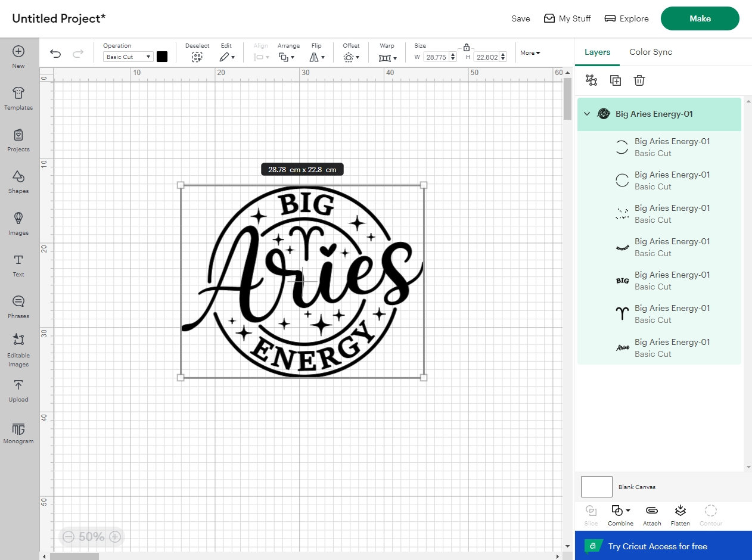This screenshot has width=752, height=560.
Task: Delete the selection using the trash icon
Action: point(639,80)
